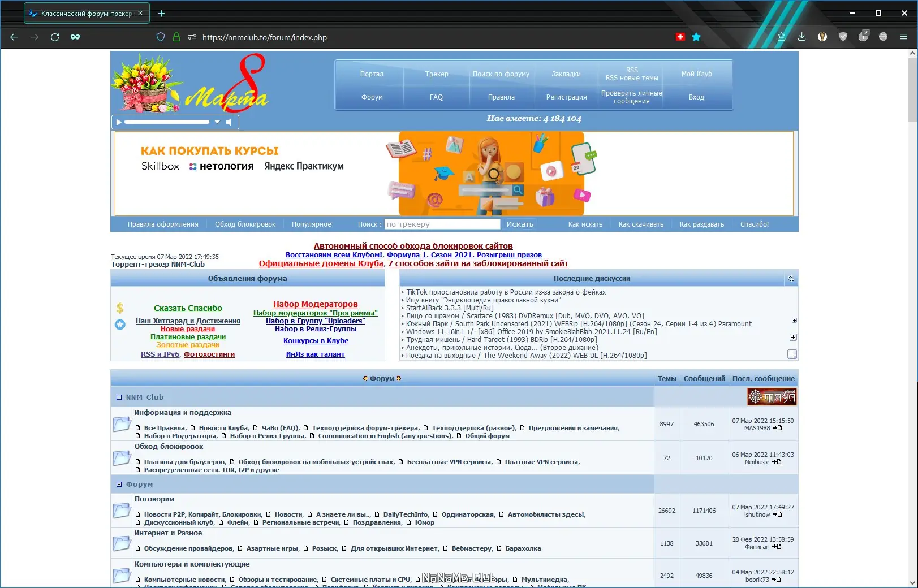Open the Портал menu item
918x588 pixels.
(372, 74)
